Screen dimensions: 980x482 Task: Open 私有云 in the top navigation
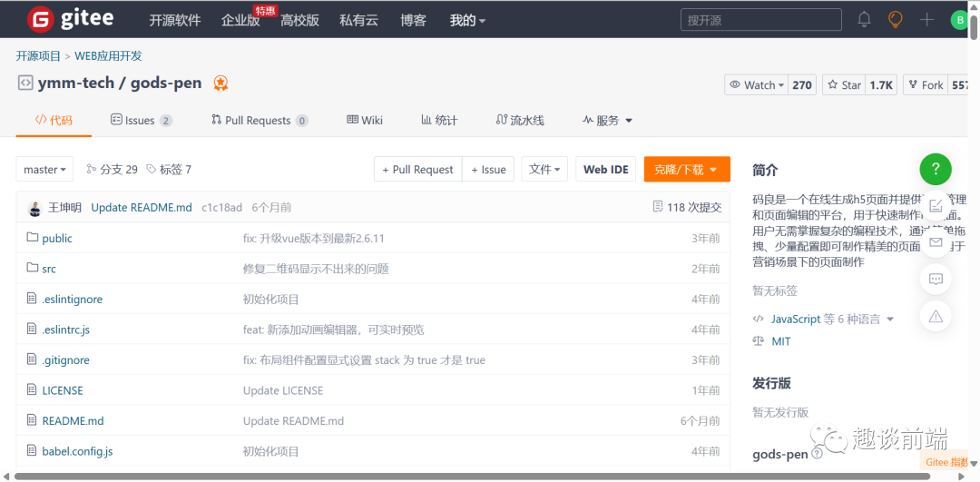point(358,20)
